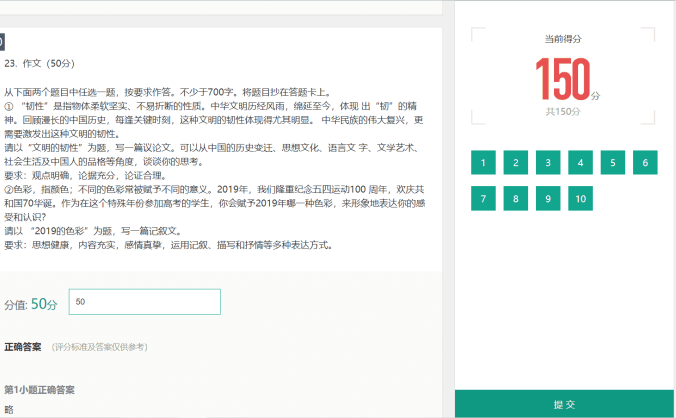Jump to question number 7

tap(483, 198)
